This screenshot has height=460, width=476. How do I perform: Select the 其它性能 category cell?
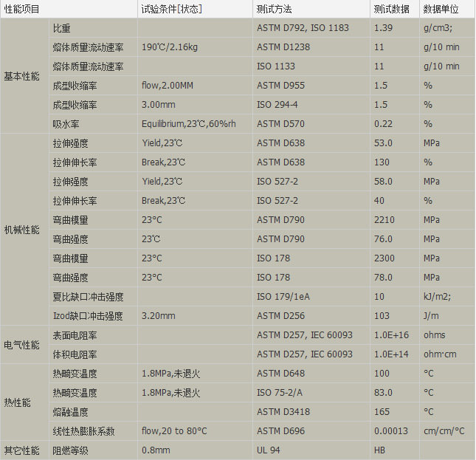click(x=24, y=450)
